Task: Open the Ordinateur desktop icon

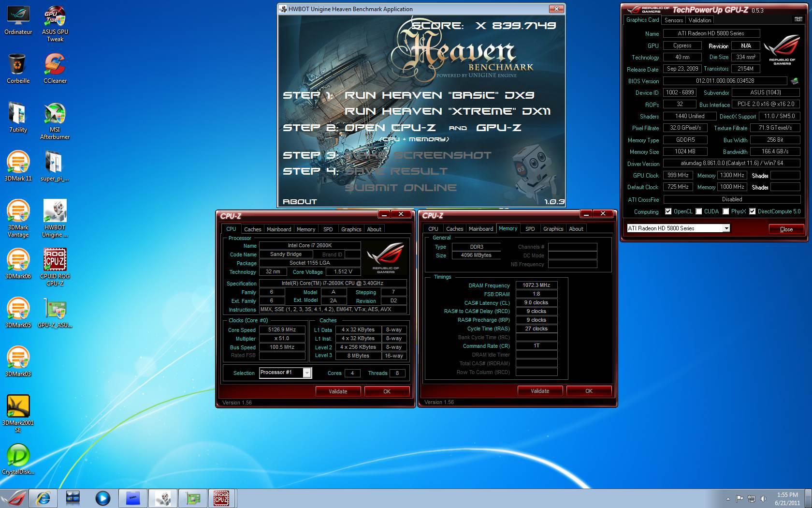Action: coord(18,20)
